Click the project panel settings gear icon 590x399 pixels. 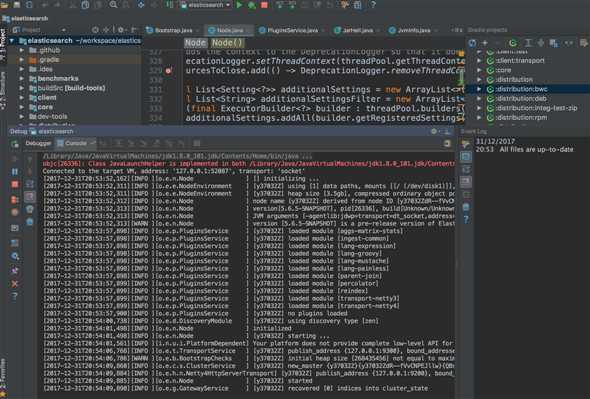[x=121, y=30]
